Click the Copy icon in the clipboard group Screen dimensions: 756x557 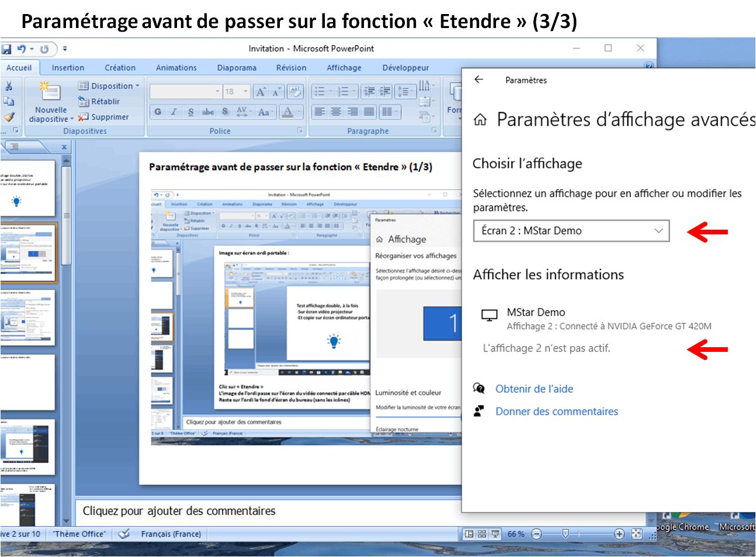9,101
